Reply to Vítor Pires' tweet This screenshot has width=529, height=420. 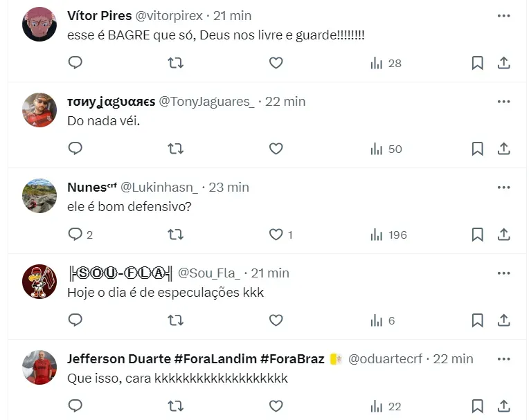75,63
